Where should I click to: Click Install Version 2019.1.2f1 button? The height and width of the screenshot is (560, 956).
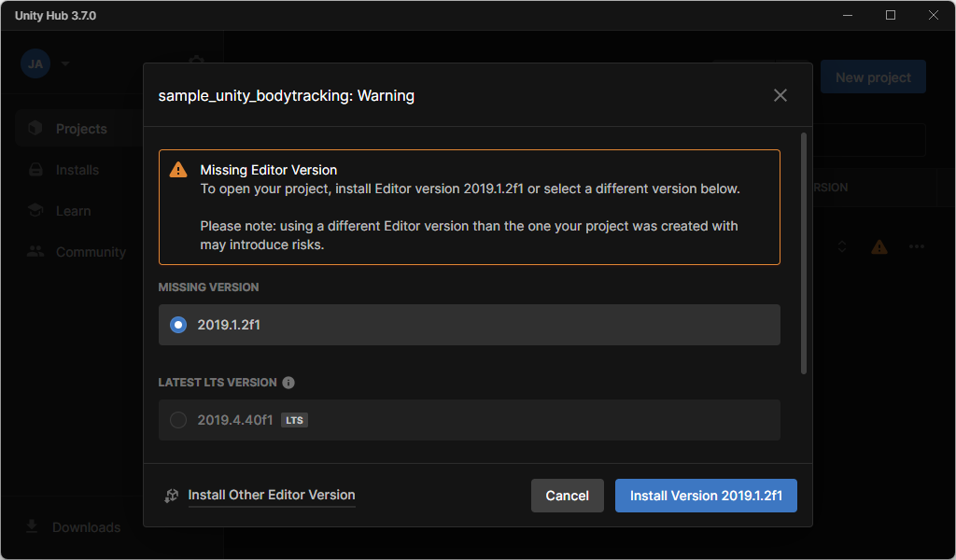pos(706,496)
